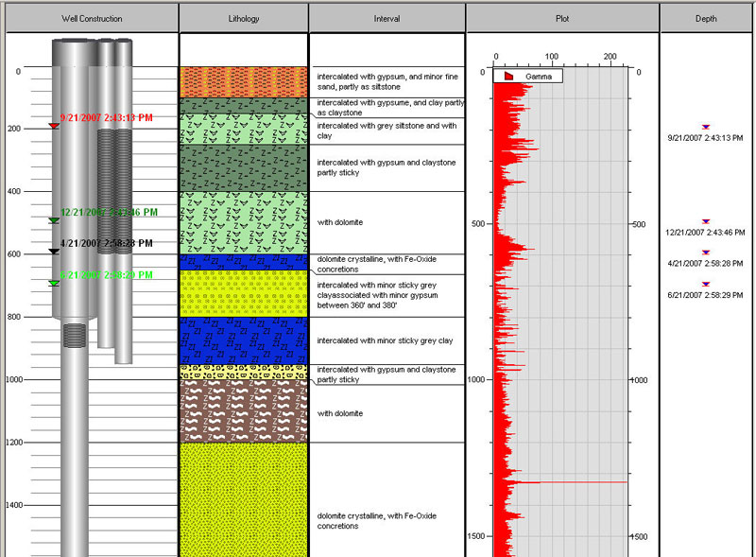
Task: Select the dark green water level marker 12/21/2007
Action: coord(54,220)
